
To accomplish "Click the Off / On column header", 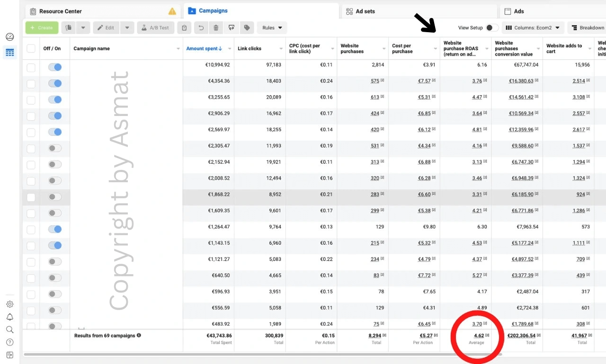I will pos(52,49).
